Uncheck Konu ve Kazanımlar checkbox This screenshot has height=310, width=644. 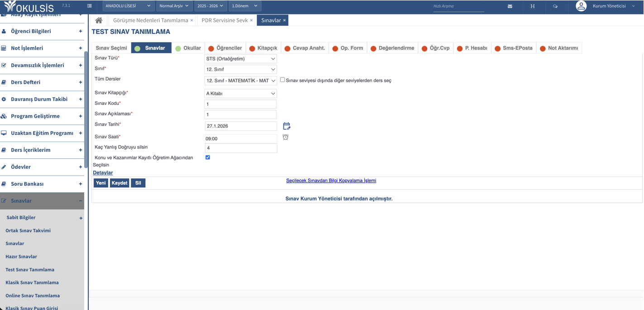[x=208, y=157]
